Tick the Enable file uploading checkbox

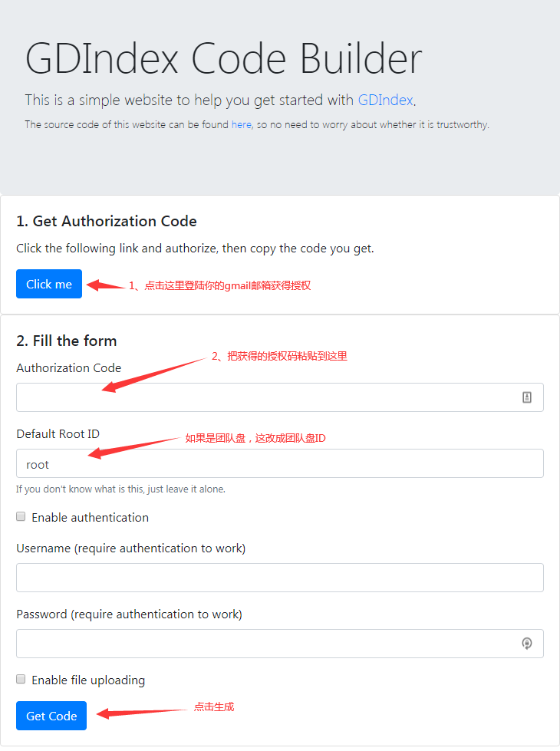(21, 680)
